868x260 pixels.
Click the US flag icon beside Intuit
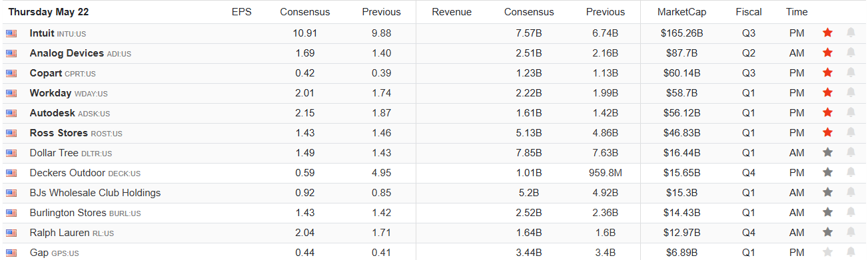[11, 33]
